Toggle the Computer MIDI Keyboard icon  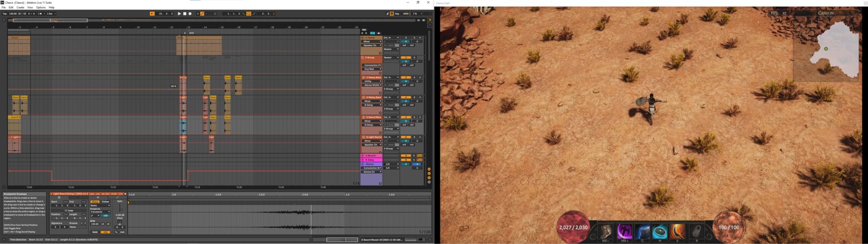[x=392, y=14]
